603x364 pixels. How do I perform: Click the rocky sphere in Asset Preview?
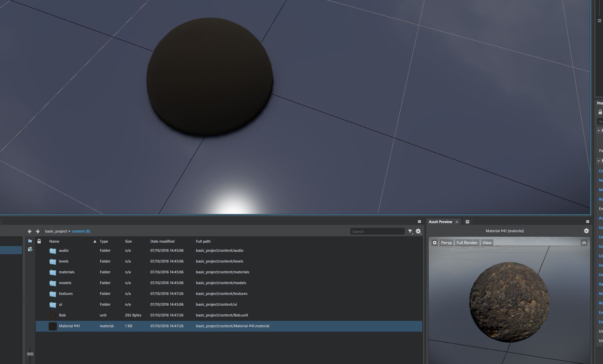[509, 302]
